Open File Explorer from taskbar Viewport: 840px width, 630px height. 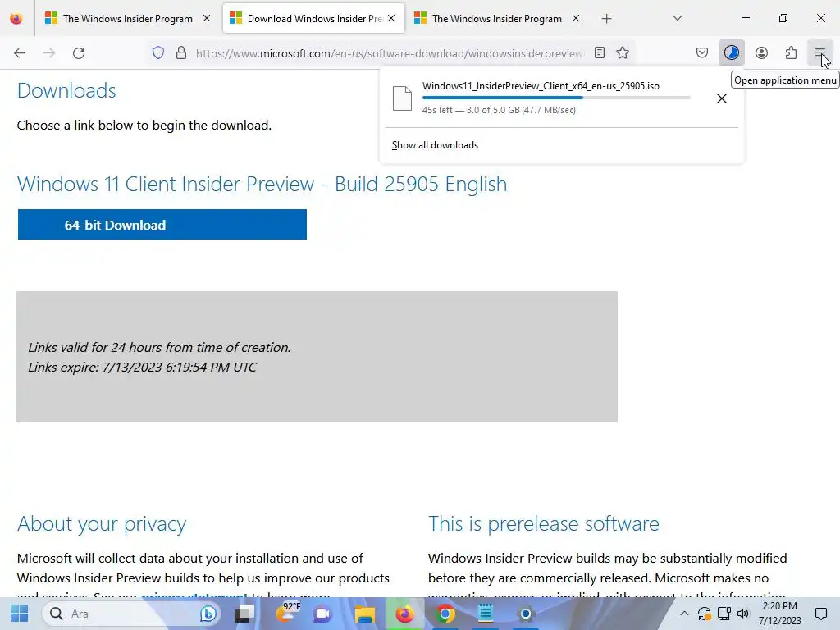click(364, 614)
